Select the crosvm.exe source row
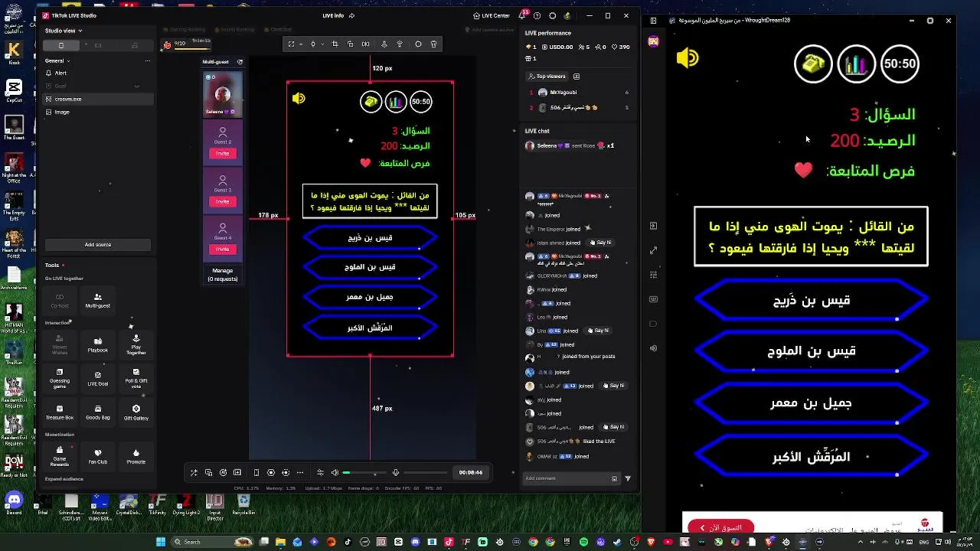This screenshot has width=980, height=551. [98, 99]
